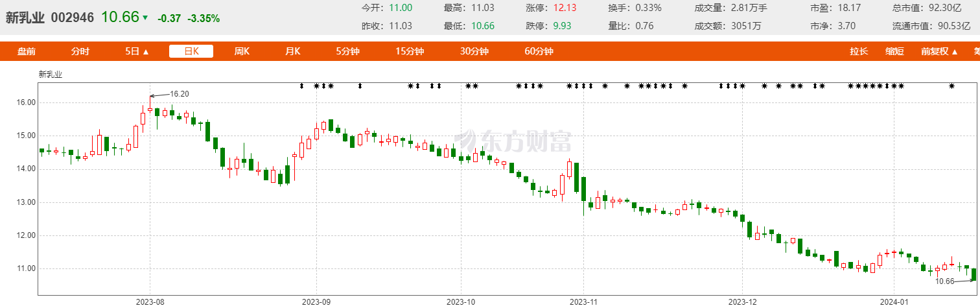
Task: Open the 30分钟 interval chart
Action: 474,52
